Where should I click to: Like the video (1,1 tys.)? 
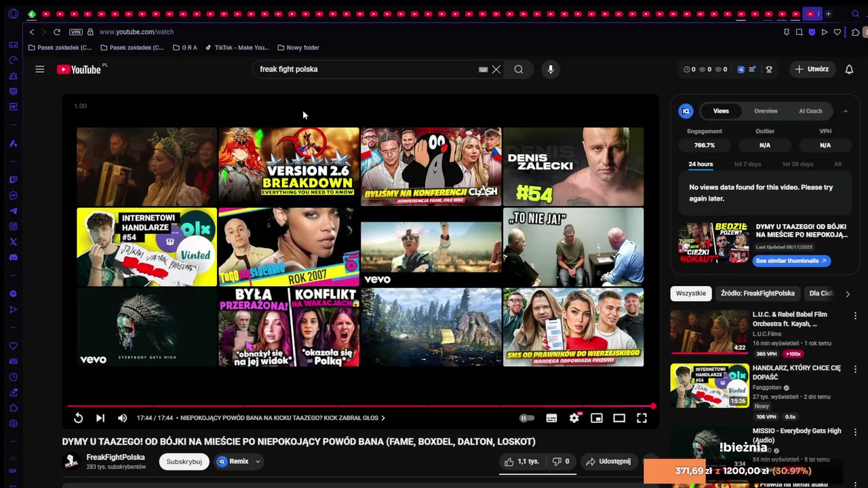521,462
